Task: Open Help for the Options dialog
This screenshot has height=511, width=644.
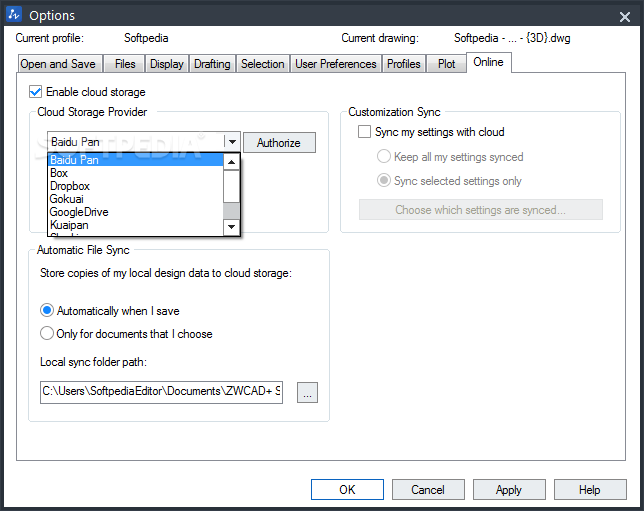Action: tap(590, 490)
